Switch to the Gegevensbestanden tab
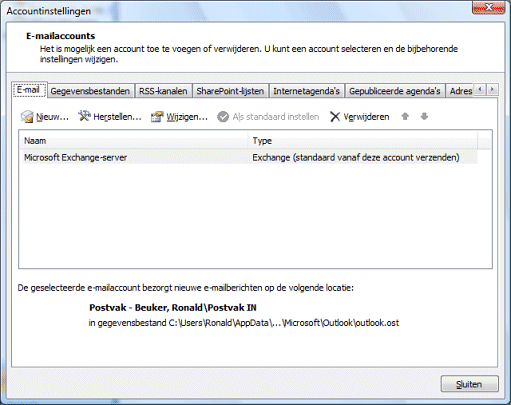The width and height of the screenshot is (511, 405). [90, 91]
